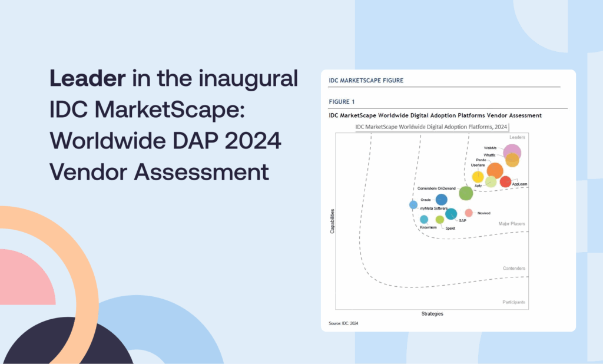Click the lime Spekit bubble
The image size is (603, 364).
pos(439,220)
